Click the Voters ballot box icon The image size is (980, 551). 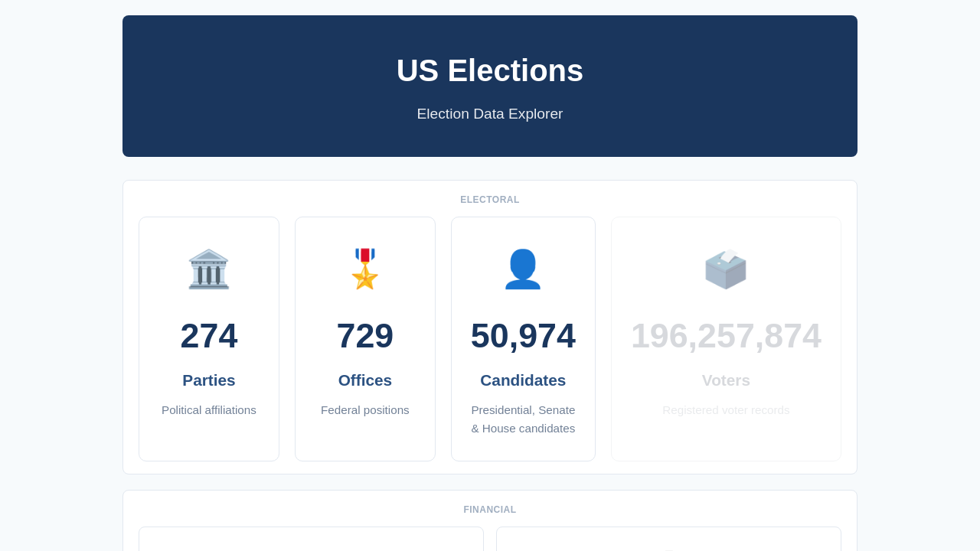[726, 269]
